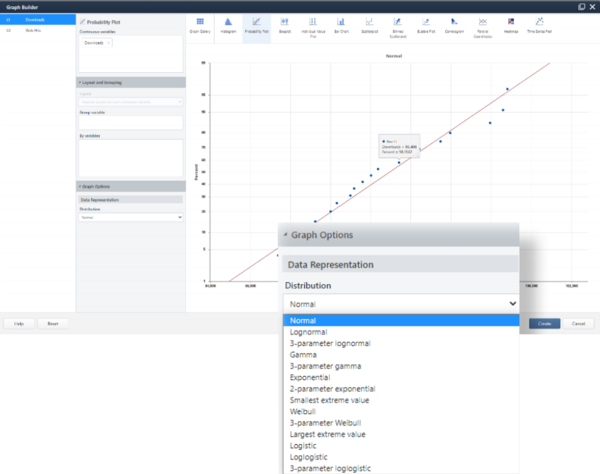This screenshot has width=600, height=474.
Task: Pick the Scatterplot graph type
Action: (369, 26)
